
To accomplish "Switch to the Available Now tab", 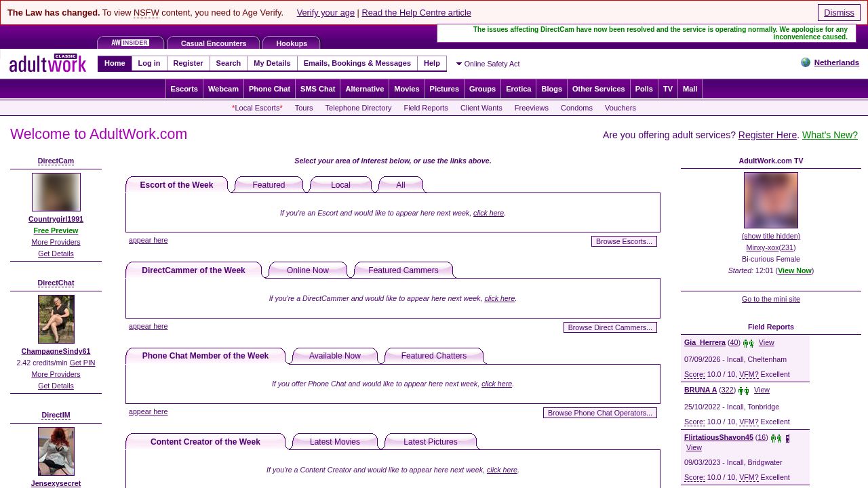I will [335, 356].
